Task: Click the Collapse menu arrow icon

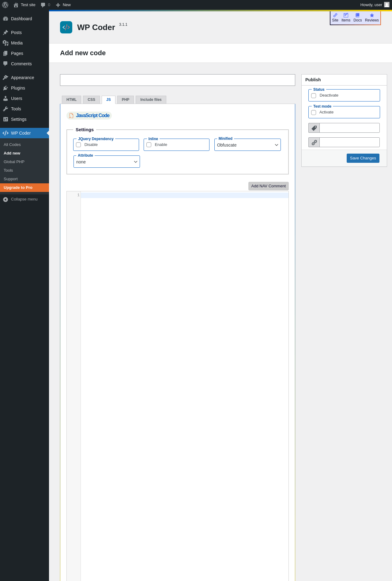Action: 6,200
